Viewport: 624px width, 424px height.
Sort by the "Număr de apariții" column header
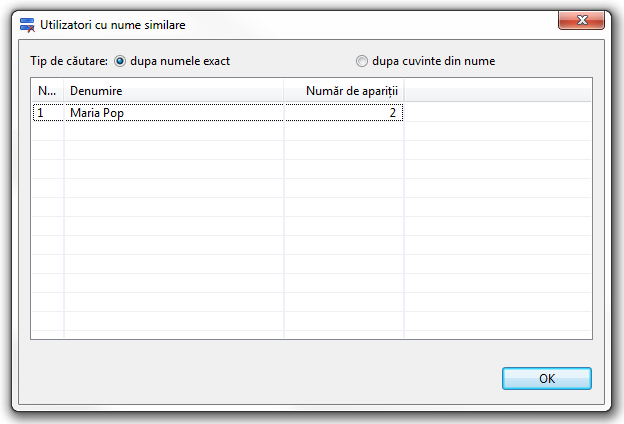pos(344,91)
